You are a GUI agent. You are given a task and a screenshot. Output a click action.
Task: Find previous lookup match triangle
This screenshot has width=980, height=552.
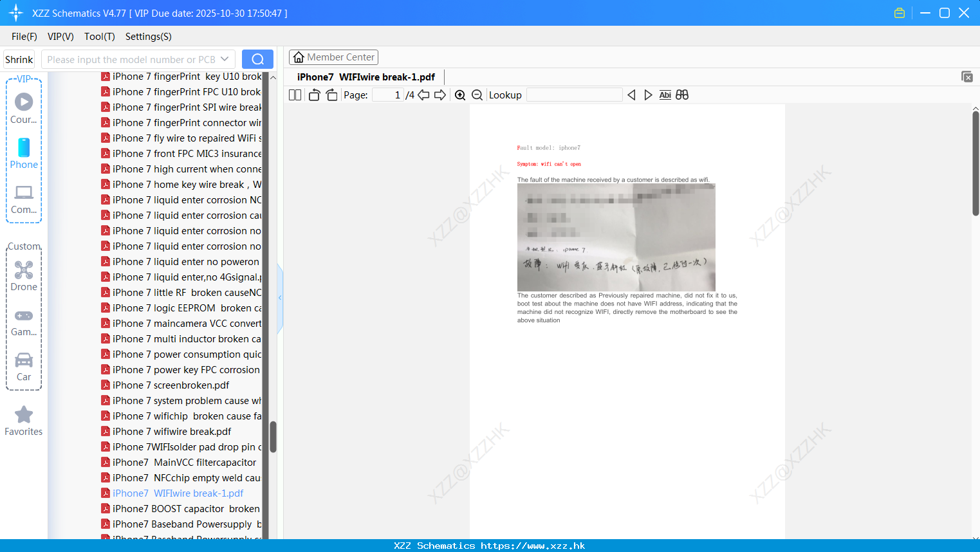[x=631, y=95]
